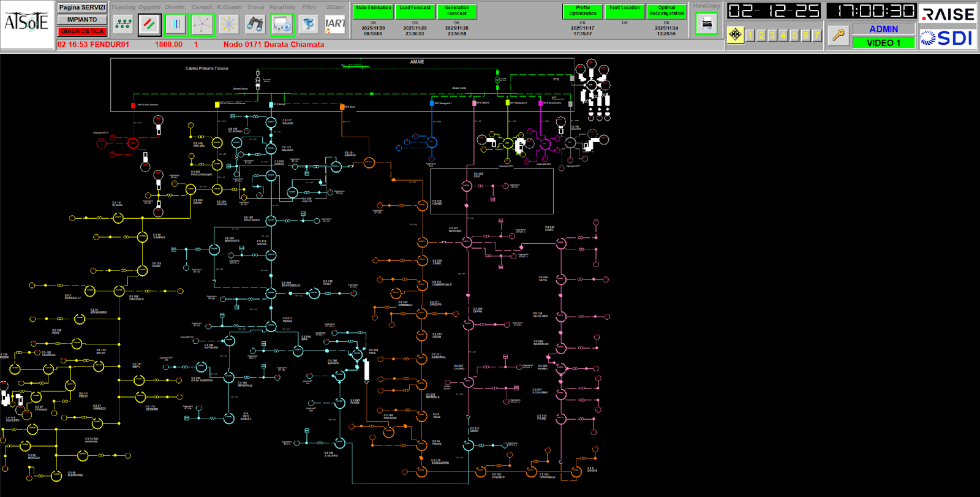This screenshot has height=497, width=980.
Task: Click the key login icon
Action: click(838, 36)
